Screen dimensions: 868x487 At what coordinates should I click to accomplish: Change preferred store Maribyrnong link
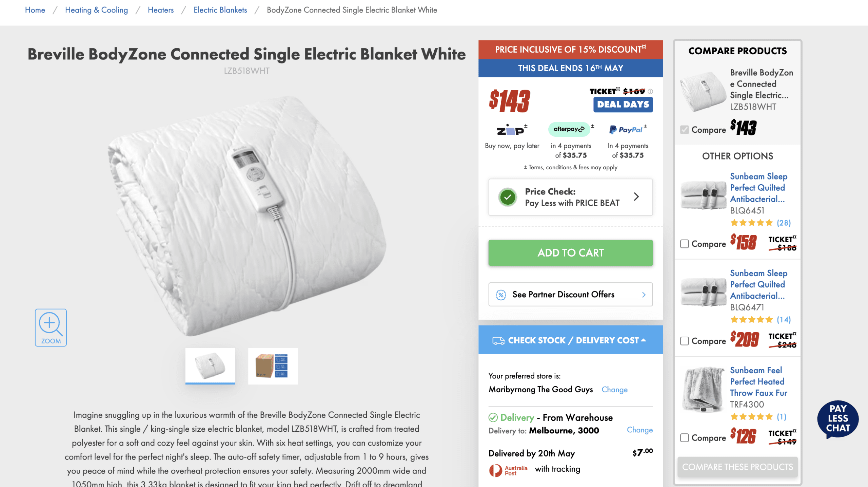pos(614,390)
